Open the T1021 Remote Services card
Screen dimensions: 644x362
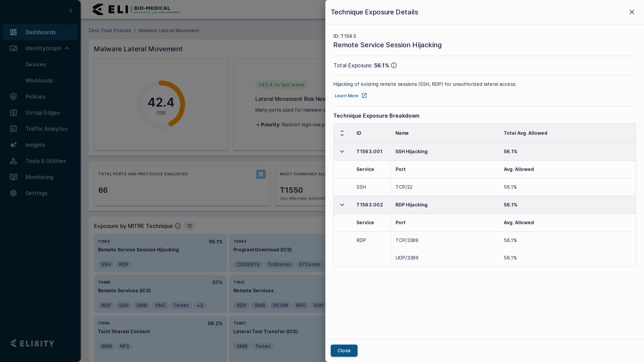pos(277,294)
